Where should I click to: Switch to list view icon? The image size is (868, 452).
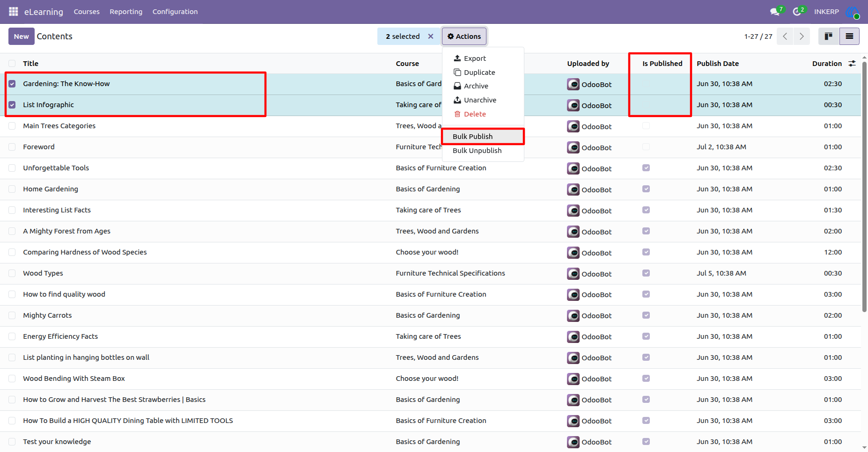[x=849, y=36]
